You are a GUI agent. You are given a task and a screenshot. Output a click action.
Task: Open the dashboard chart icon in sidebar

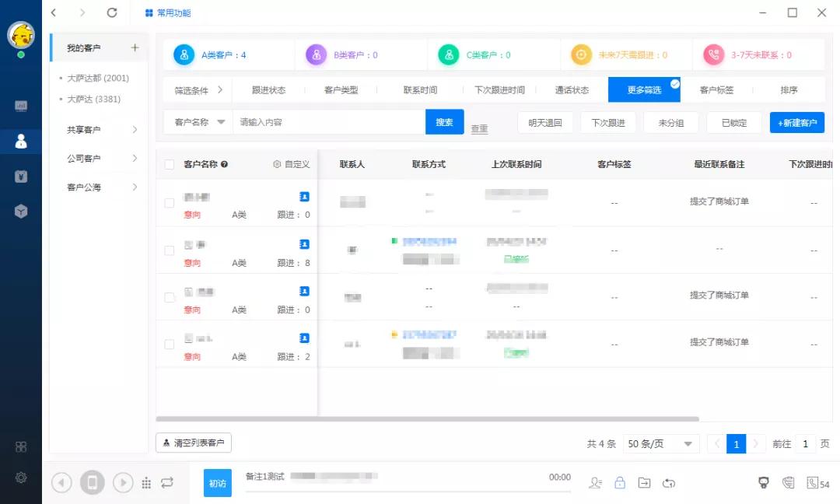tap(21, 106)
